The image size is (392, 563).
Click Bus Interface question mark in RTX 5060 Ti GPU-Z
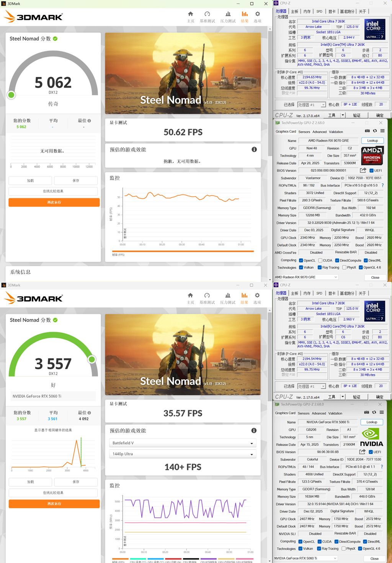click(382, 466)
